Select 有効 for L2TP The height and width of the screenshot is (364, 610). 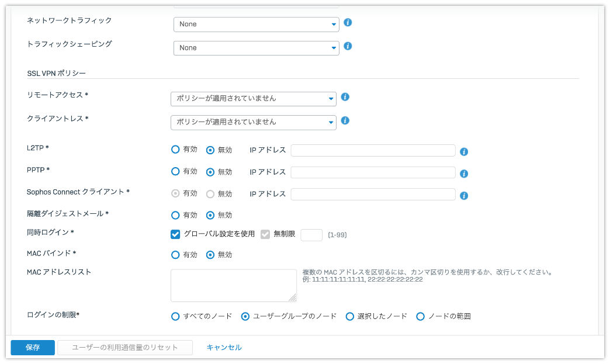tap(175, 150)
